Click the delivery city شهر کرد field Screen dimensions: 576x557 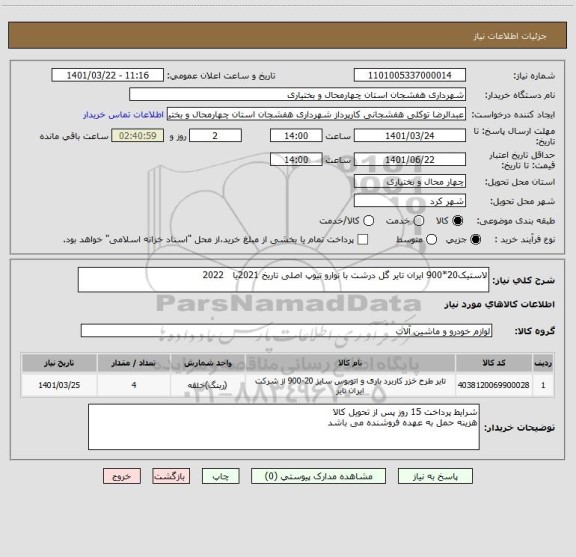[410, 201]
